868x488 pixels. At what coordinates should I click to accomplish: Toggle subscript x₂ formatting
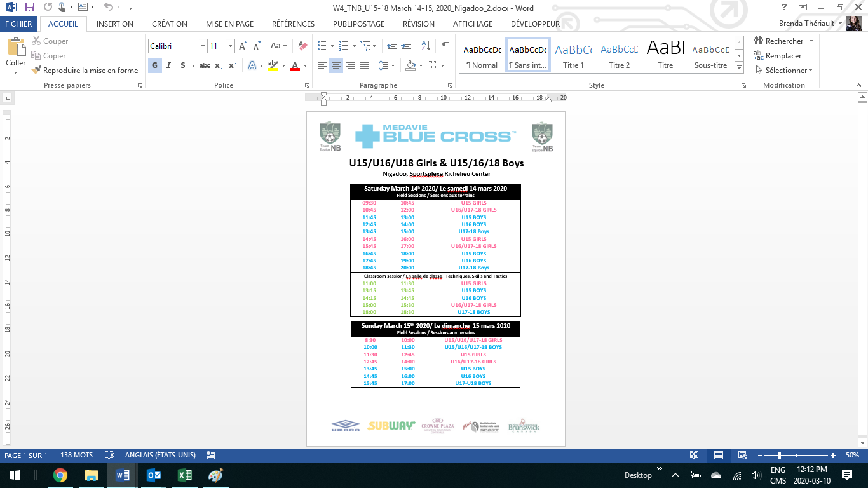pos(219,65)
